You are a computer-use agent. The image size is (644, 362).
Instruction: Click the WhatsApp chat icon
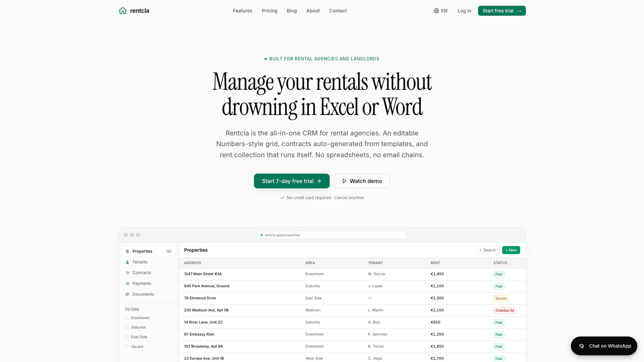pos(581,346)
